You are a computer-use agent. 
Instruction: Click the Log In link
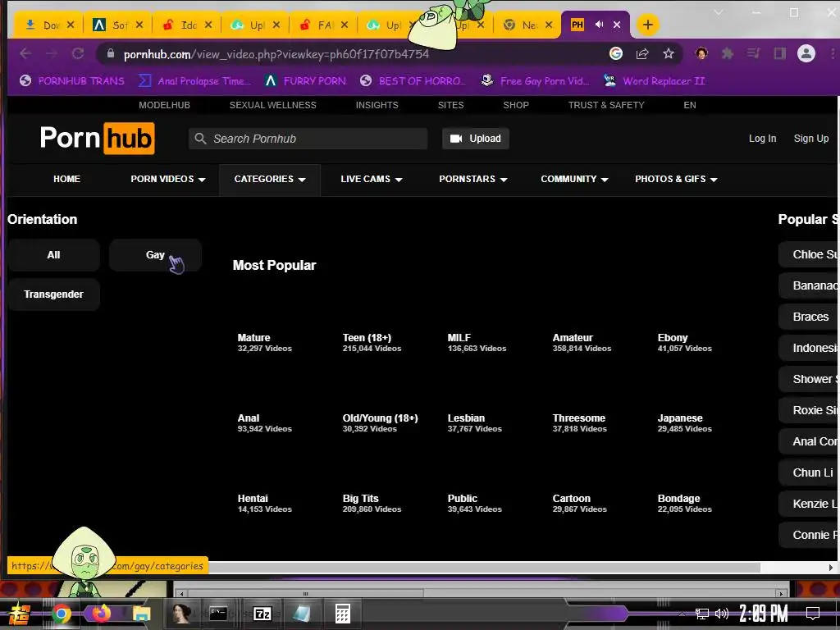pyautogui.click(x=762, y=139)
